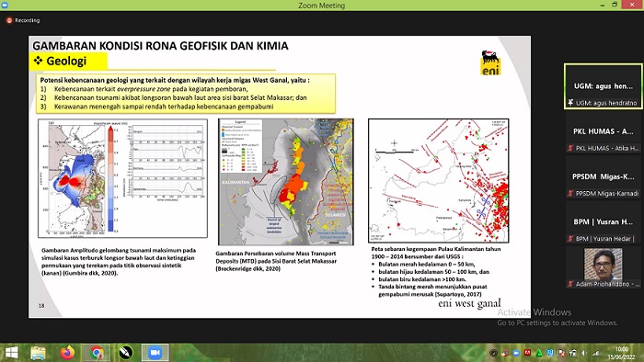Image resolution: width=644 pixels, height=362 pixels.
Task: Click the clock showing 10:00
Action: (622, 349)
